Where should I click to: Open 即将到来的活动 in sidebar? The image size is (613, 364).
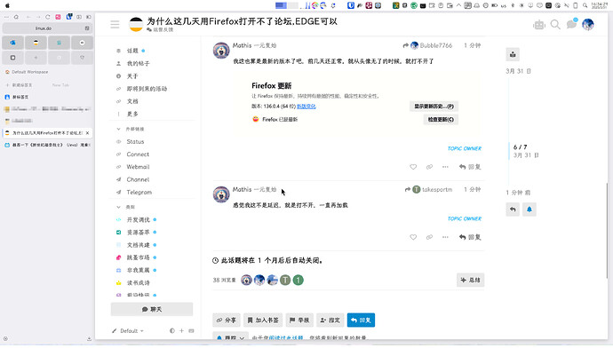click(147, 89)
